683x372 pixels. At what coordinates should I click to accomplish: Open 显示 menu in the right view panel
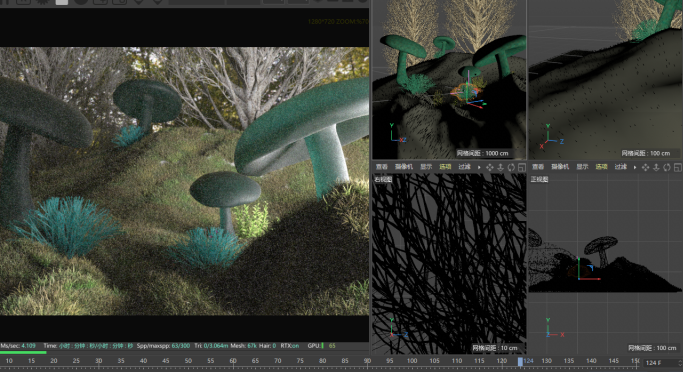tap(426, 167)
